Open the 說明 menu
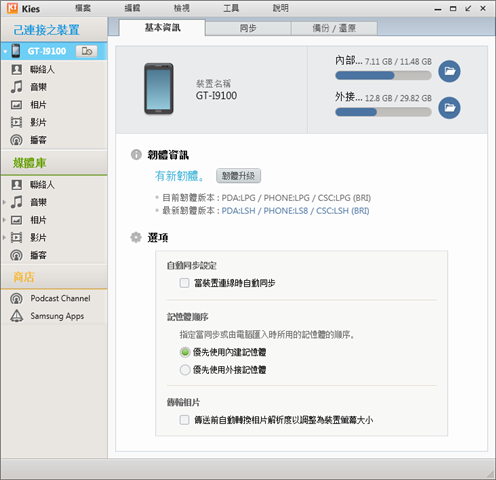Screen dimensions: 496x480 pyautogui.click(x=281, y=8)
